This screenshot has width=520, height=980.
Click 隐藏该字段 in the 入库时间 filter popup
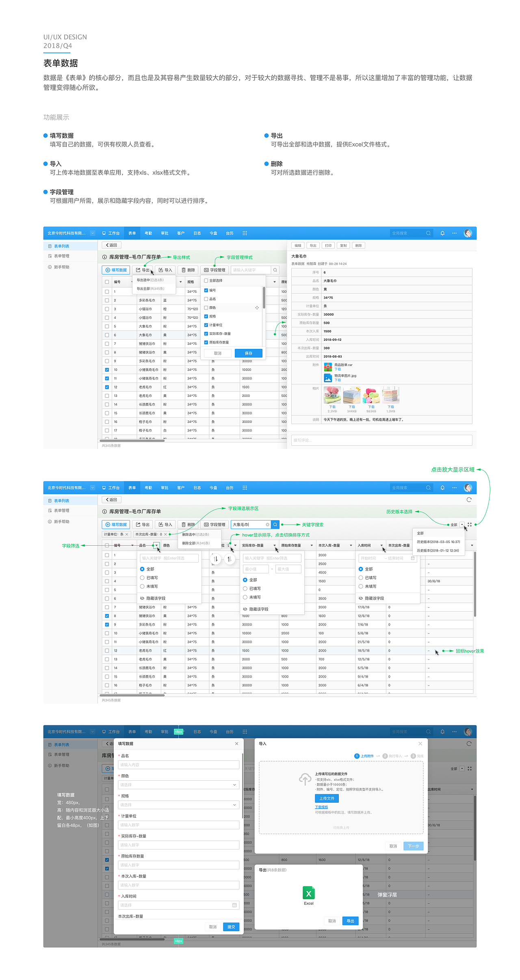coord(371,599)
